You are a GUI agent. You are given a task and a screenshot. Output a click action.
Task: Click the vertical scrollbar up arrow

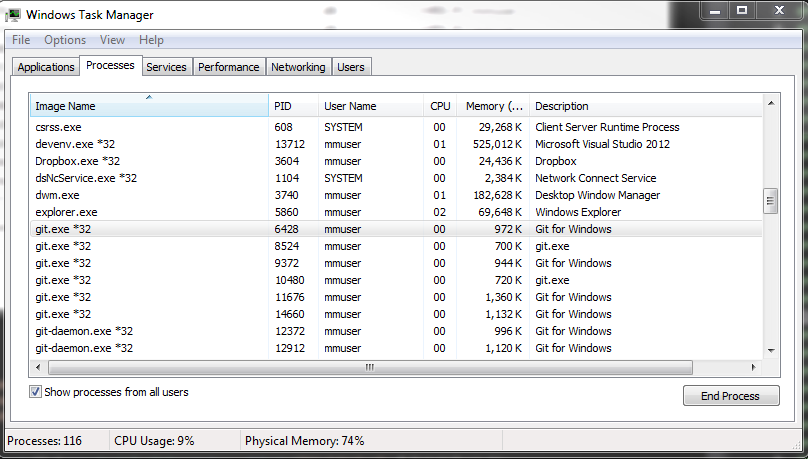click(x=771, y=104)
